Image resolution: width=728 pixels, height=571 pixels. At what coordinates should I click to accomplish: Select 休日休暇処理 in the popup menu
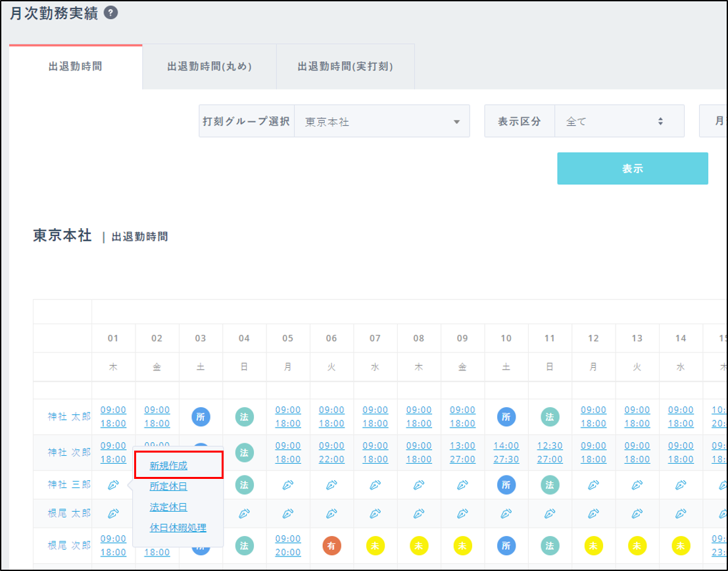pos(178,528)
